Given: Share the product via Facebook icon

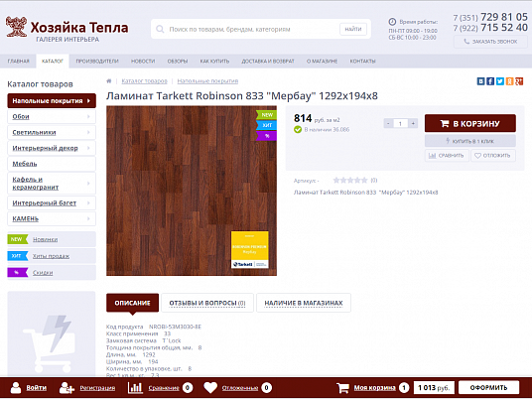Looking at the screenshot, I should pos(490,81).
